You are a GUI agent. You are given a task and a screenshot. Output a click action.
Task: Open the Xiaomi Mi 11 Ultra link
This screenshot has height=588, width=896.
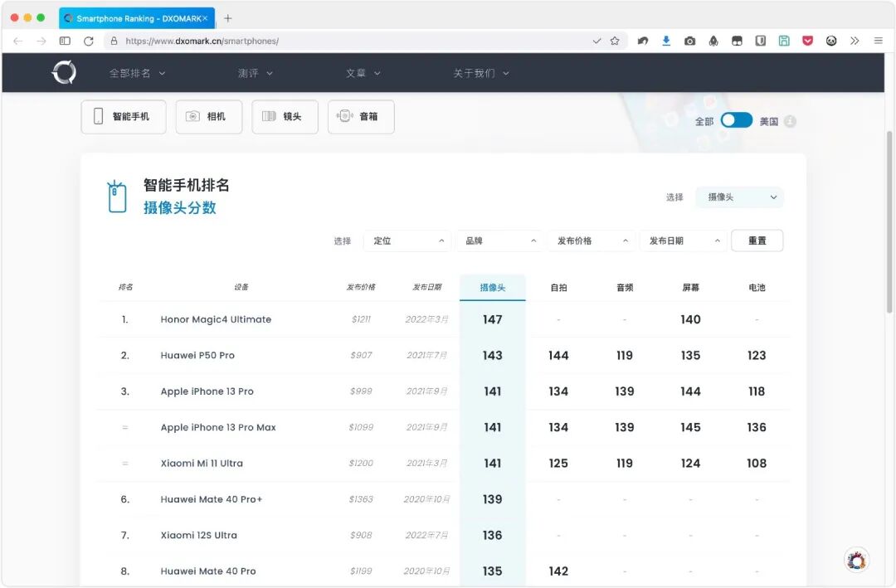click(202, 464)
